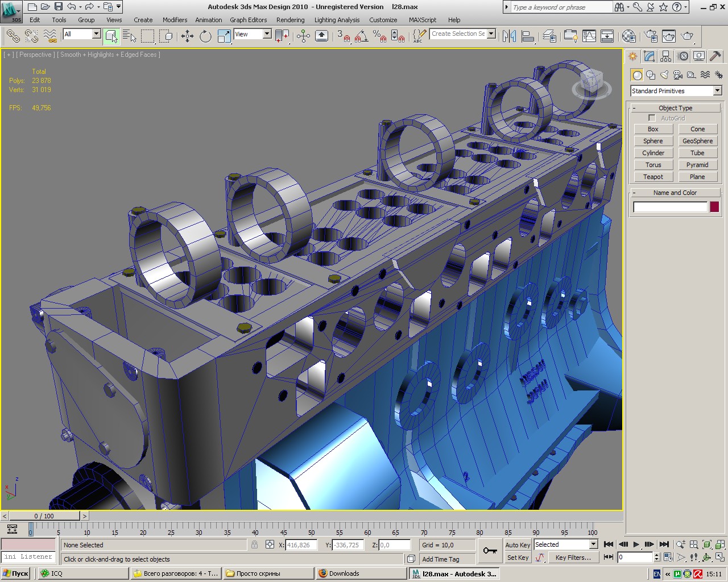Expand the Create Selection Set dropdown
Image resolution: width=728 pixels, height=582 pixels.
click(x=491, y=34)
